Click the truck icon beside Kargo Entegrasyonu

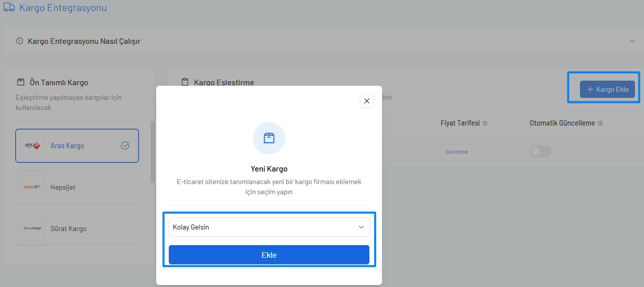(9, 8)
